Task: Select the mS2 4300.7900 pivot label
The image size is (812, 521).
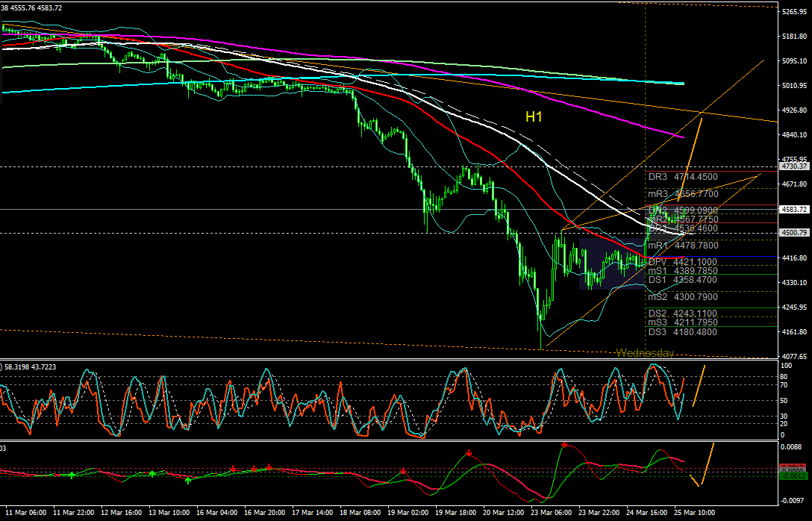Action: 683,297
